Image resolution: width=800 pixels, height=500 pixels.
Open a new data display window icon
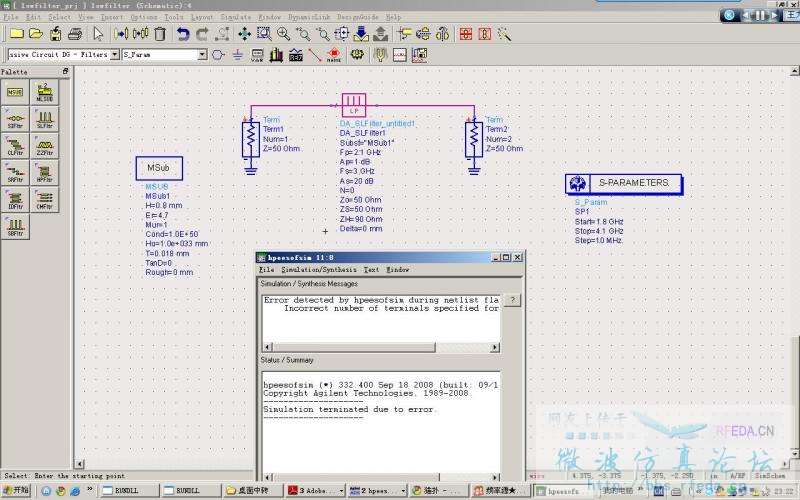coord(399,55)
